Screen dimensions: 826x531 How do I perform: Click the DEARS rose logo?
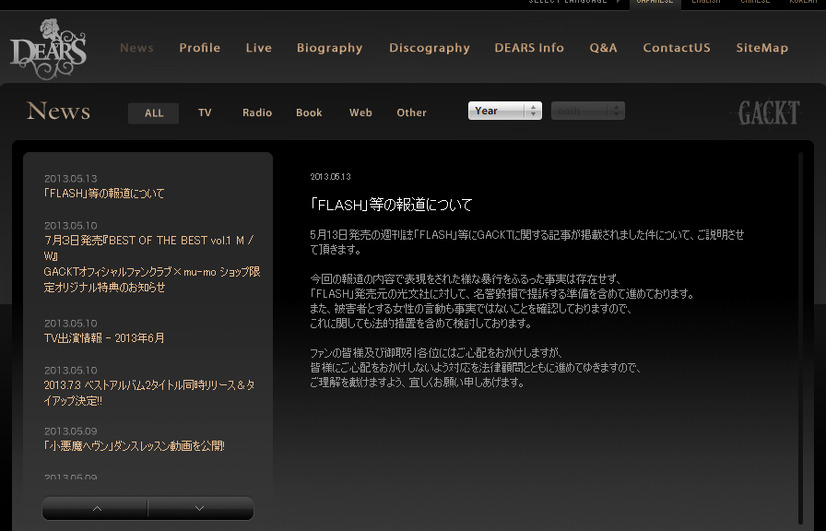48,48
